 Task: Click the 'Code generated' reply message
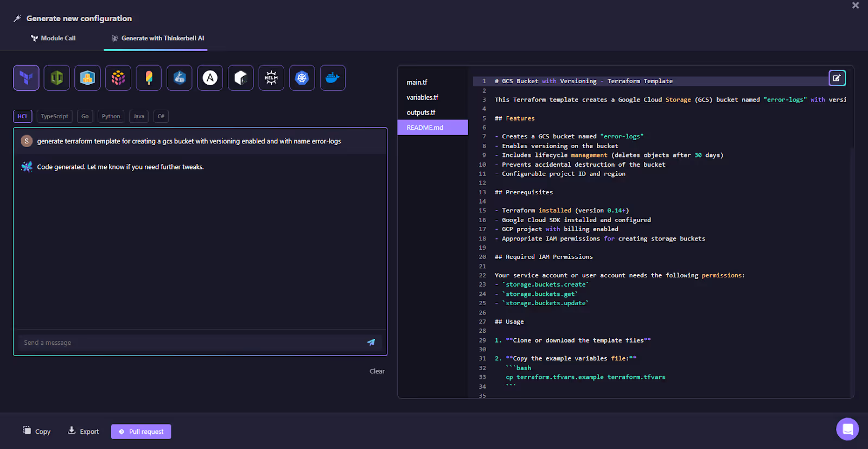120,167
